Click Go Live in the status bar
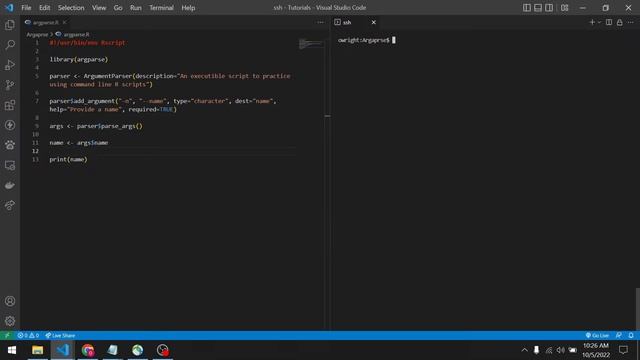 coord(597,335)
